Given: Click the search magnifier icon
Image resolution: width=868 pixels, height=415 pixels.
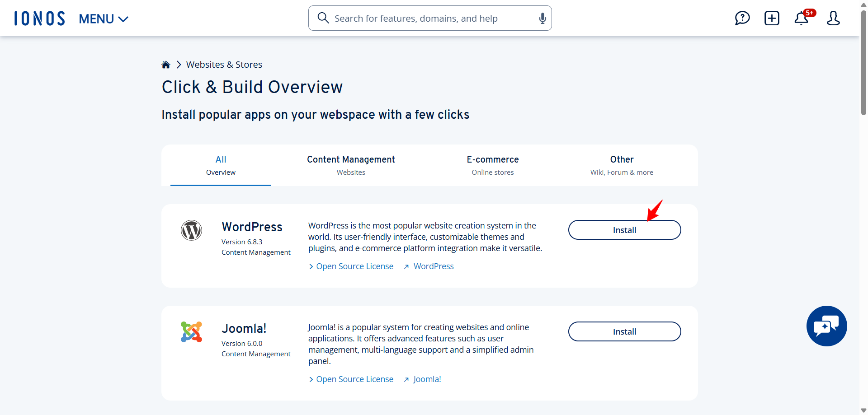Looking at the screenshot, I should pos(323,18).
